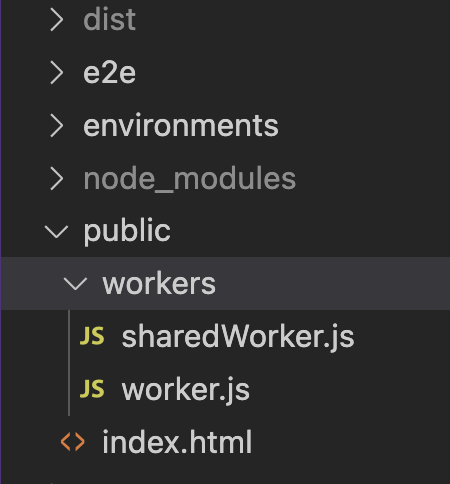Open the index.html file
The width and height of the screenshot is (450, 484).
(x=177, y=442)
